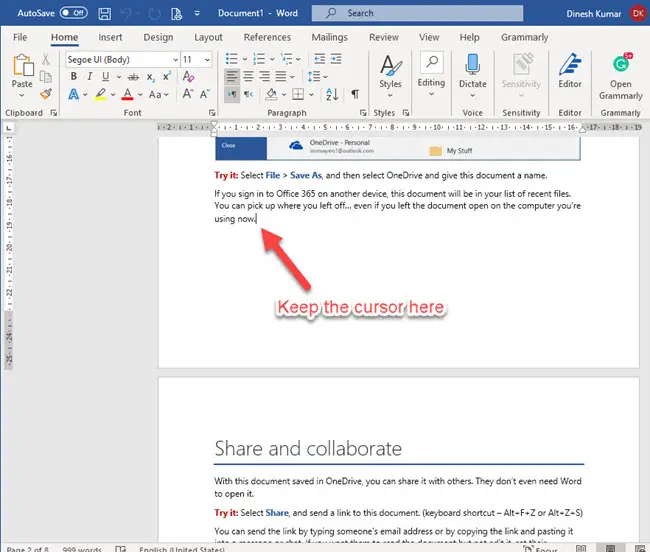Screen dimensions: 650x552
Task: Switch to the View tab
Action: coord(429,37)
